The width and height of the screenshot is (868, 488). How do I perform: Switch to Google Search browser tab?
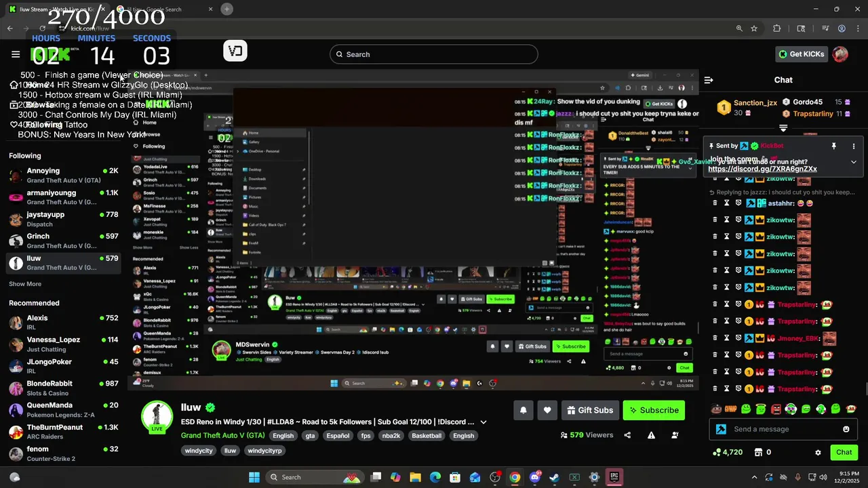tap(165, 9)
